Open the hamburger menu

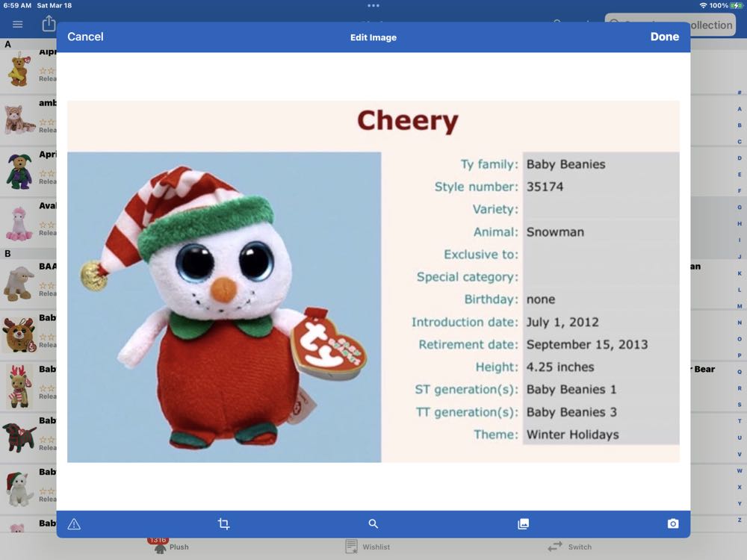[18, 25]
